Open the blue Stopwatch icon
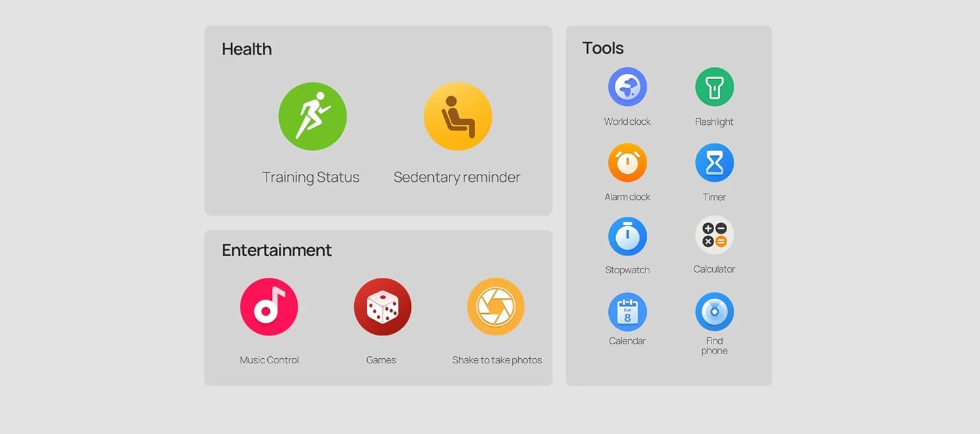The image size is (980, 434). coord(627,237)
